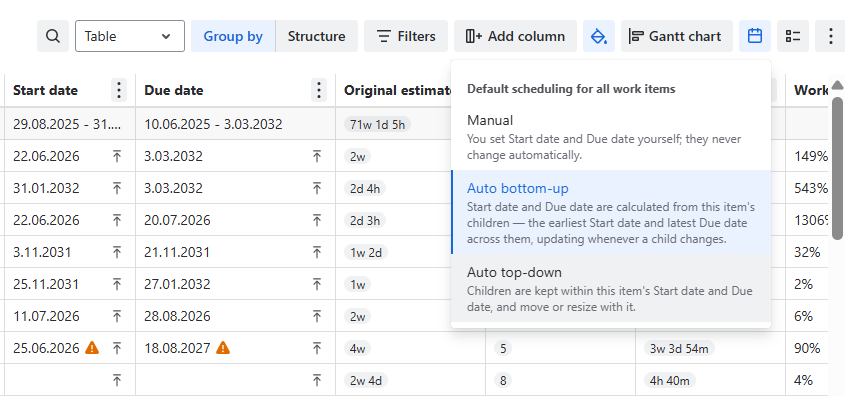Viewport: 845px width, 396px height.
Task: Open the Start date column menu
Action: point(119,90)
